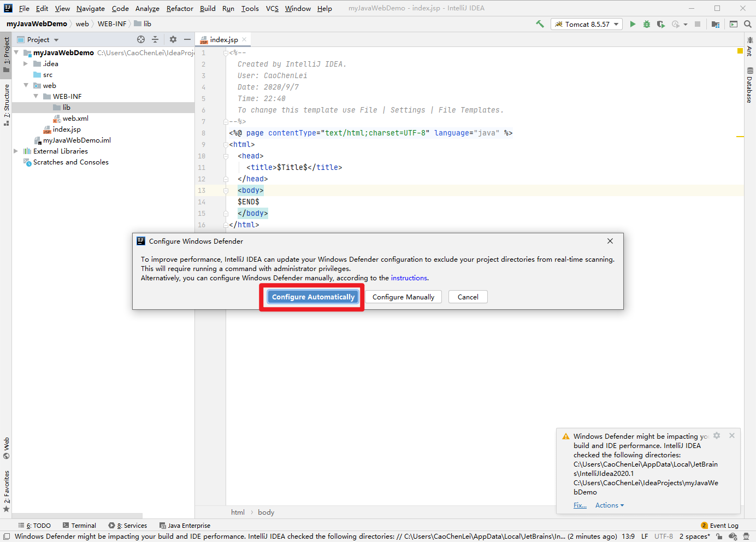Click the Collapse All icon in Project panel
Image resolution: width=756 pixels, height=542 pixels.
pyautogui.click(x=155, y=39)
